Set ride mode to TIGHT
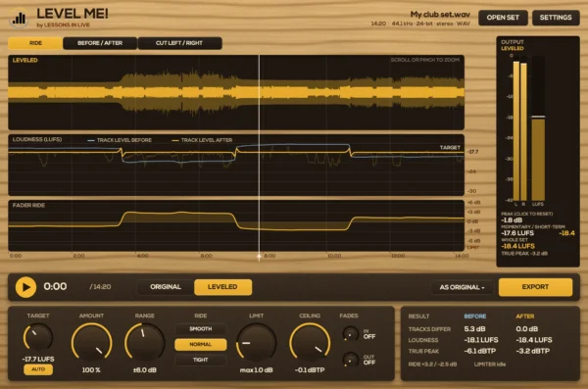Image resolution: width=588 pixels, height=389 pixels. (201, 360)
